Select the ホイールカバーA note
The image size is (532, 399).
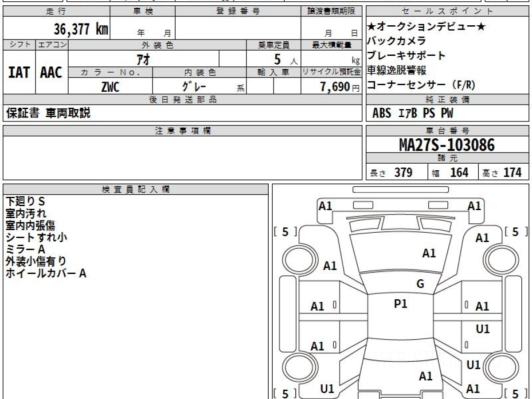(x=46, y=273)
